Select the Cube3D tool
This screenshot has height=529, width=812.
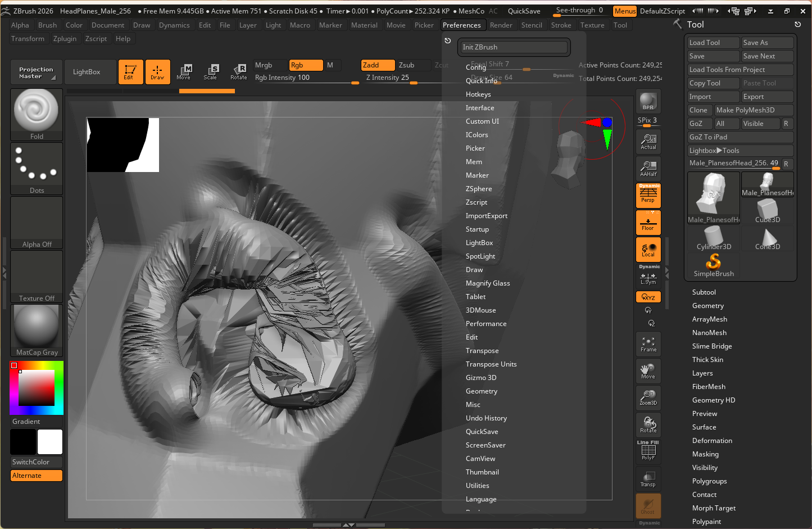coord(768,212)
